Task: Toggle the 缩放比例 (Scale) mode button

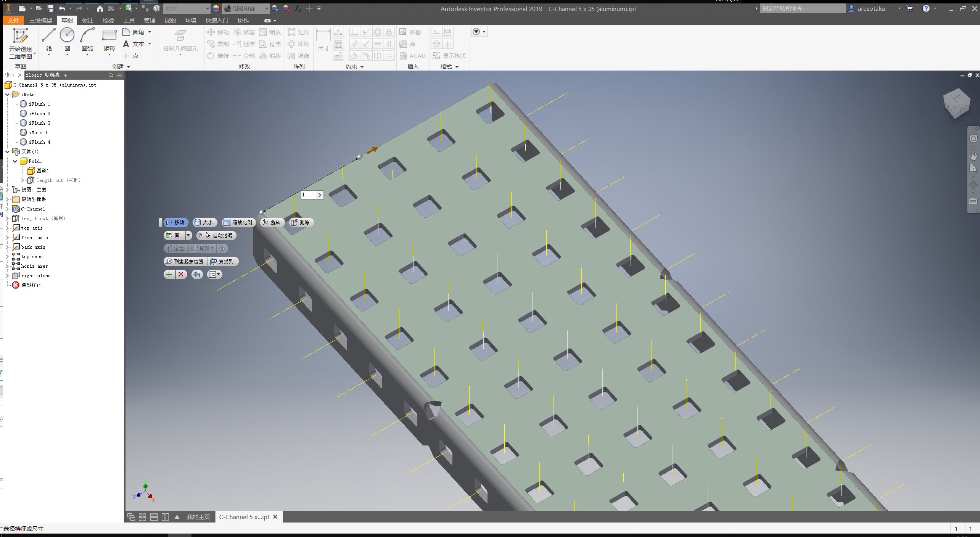Action: click(x=238, y=222)
